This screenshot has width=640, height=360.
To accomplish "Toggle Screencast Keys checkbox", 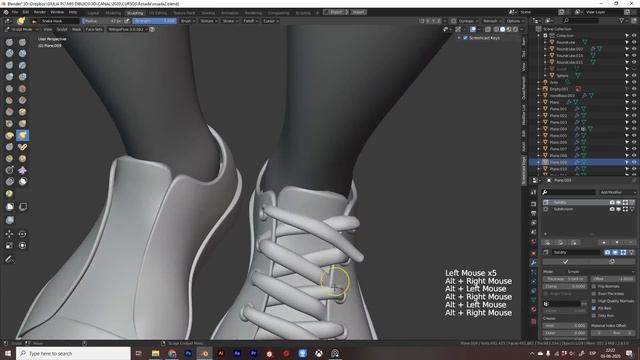I will point(465,38).
